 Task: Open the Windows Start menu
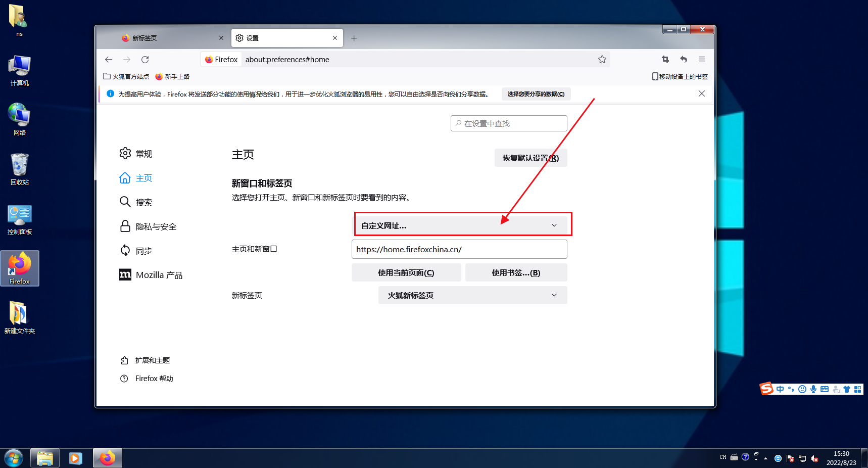click(x=14, y=458)
